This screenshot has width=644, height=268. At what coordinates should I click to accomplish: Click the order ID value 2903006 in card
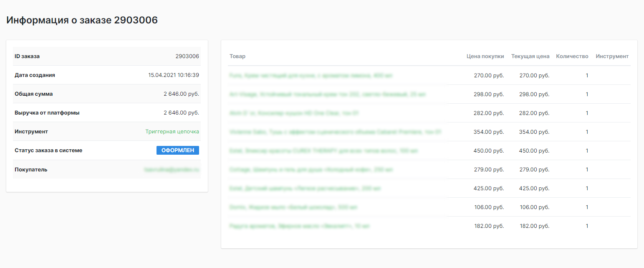187,56
